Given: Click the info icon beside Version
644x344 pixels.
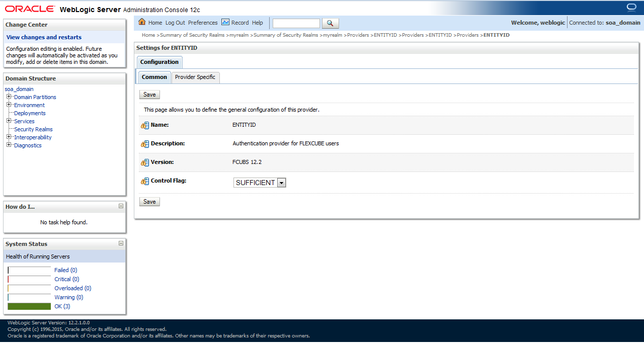Looking at the screenshot, I should [145, 162].
